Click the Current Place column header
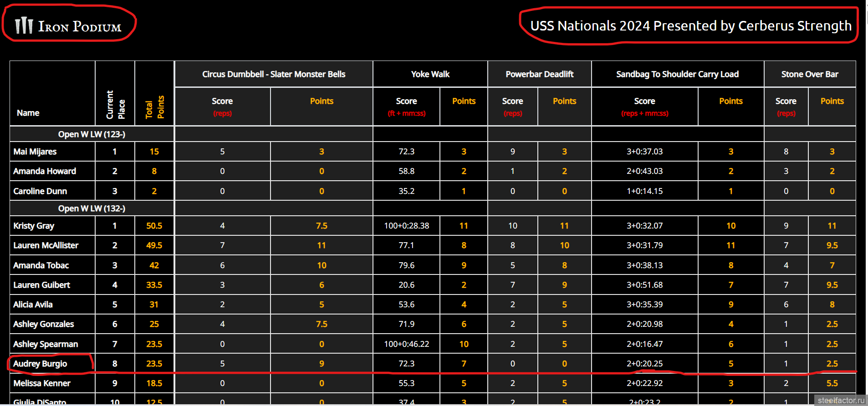 [x=115, y=105]
